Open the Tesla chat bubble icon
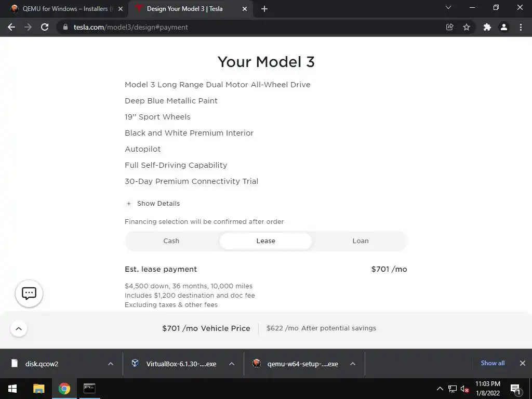Viewport: 532px width, 399px height. (29, 294)
